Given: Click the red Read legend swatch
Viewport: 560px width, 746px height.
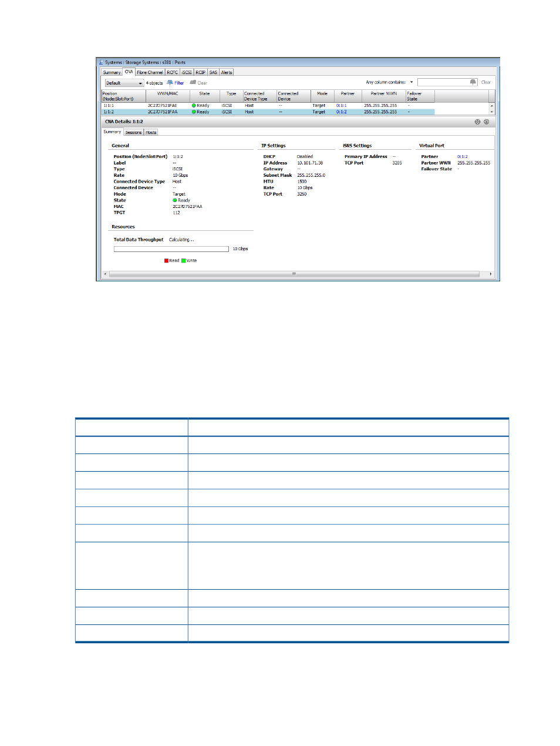Looking at the screenshot, I should (x=167, y=261).
